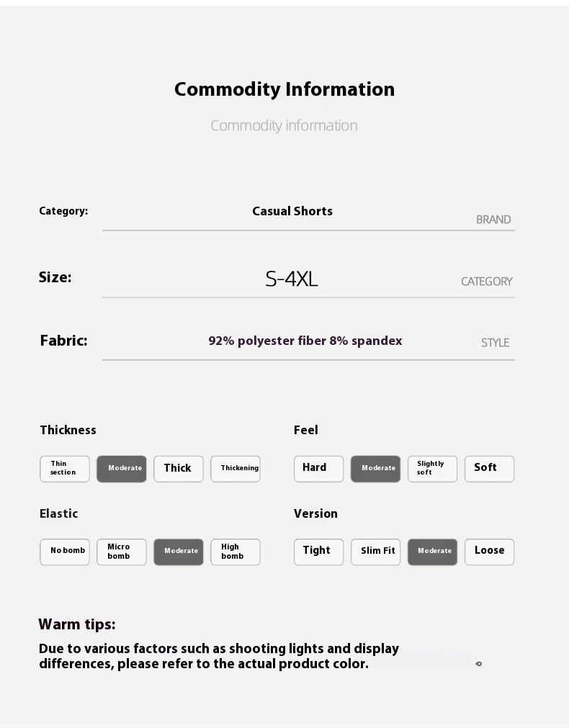The width and height of the screenshot is (569, 728).
Task: Click the S-4XL size value
Action: (292, 279)
